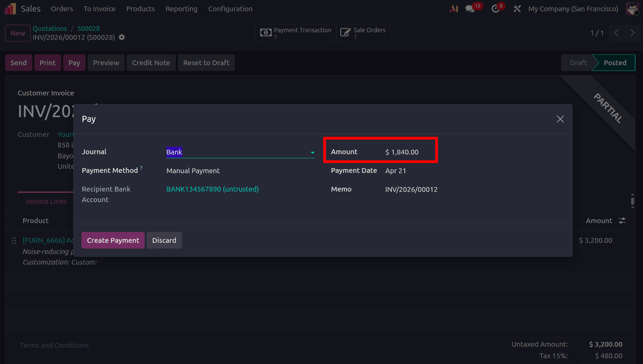
Task: Click the Sale Orders smart button icon
Action: (x=346, y=32)
